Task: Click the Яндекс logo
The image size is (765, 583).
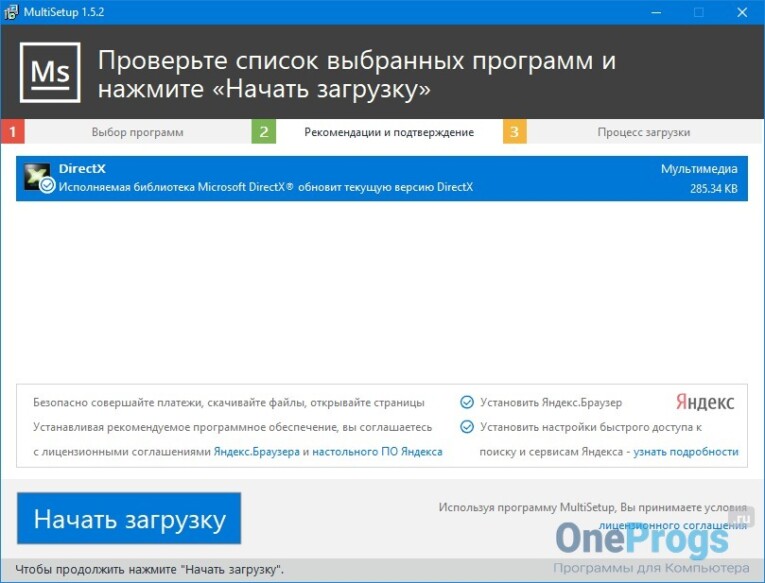Action: point(705,402)
